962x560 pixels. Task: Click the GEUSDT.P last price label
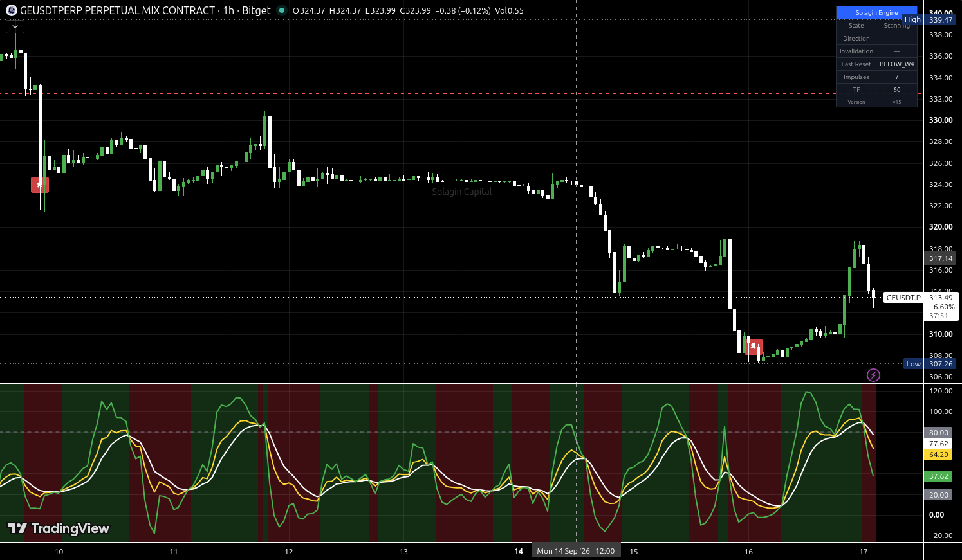point(903,298)
